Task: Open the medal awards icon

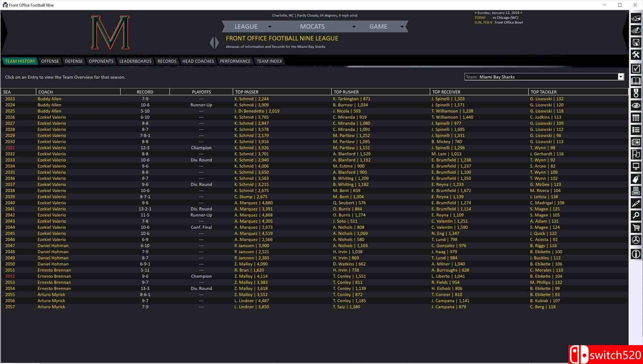Action: (636, 93)
